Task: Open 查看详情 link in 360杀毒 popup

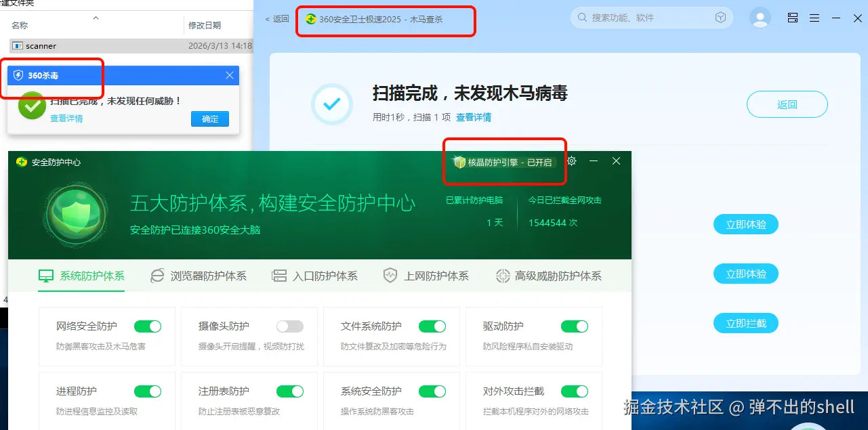Action: point(66,119)
